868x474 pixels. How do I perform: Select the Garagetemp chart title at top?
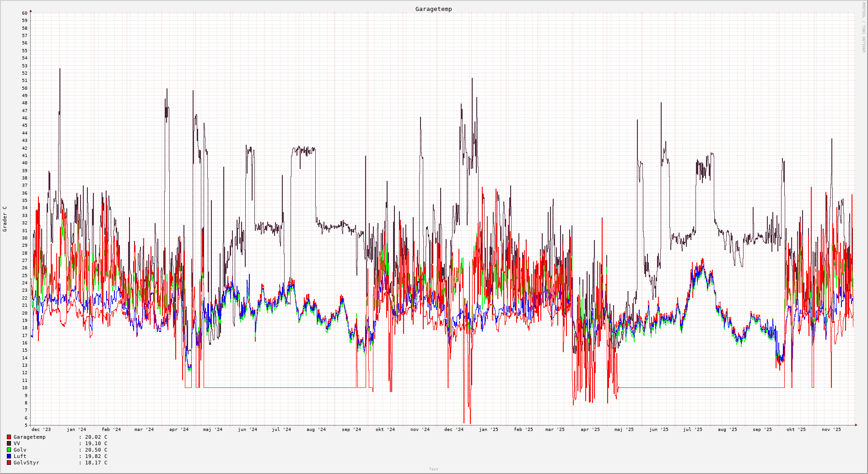tap(433, 9)
